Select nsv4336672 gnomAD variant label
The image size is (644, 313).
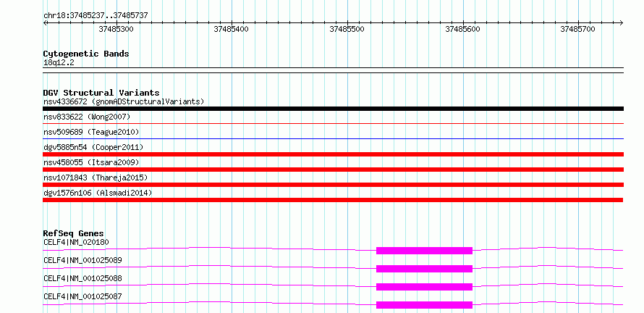point(124,101)
